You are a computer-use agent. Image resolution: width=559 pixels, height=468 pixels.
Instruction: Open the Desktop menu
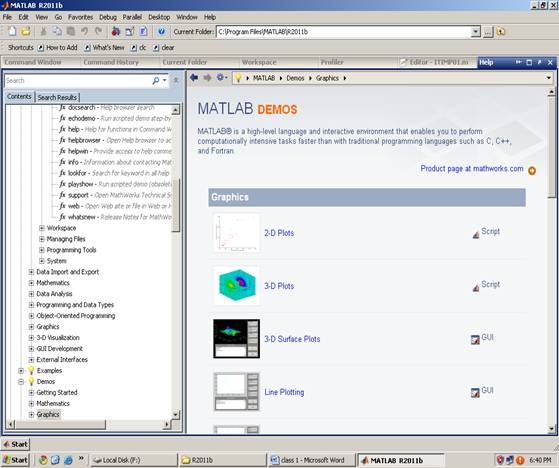click(159, 17)
